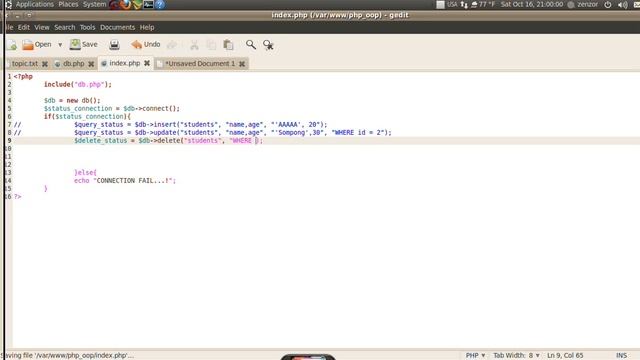Open Find with magnifier icon
The width and height of the screenshot is (640, 360).
point(251,44)
